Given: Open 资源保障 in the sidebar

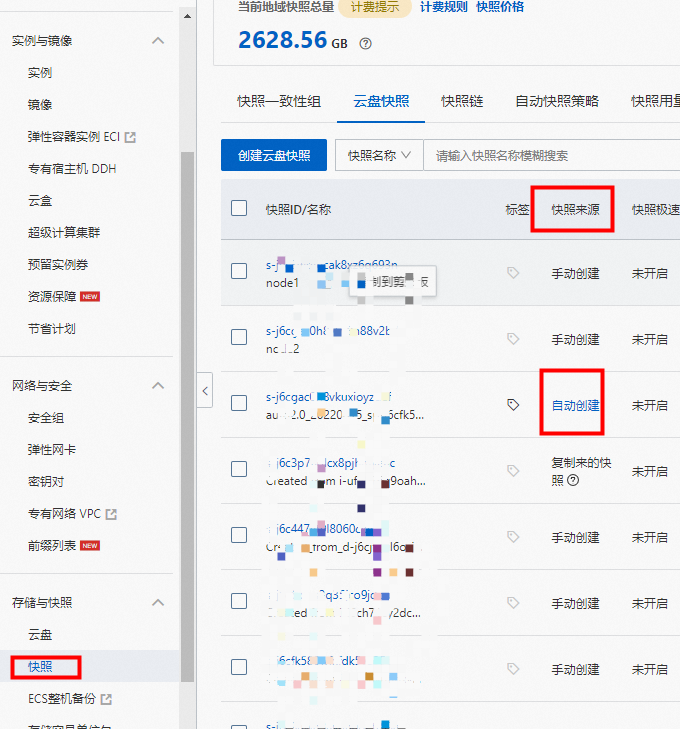Looking at the screenshot, I should [x=52, y=297].
